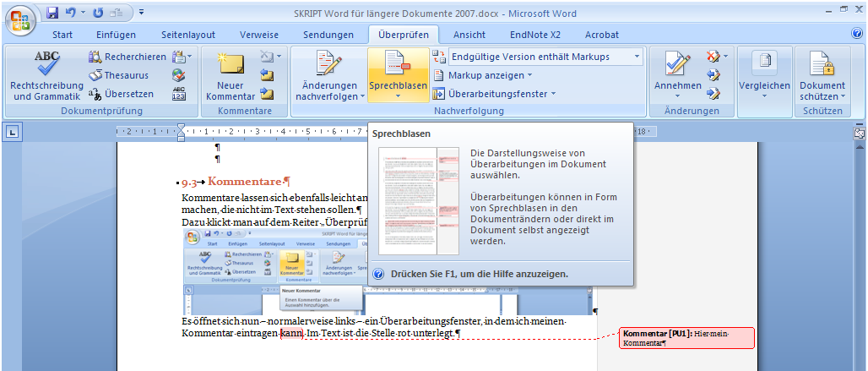Open the Markup anzeigen menu
The image size is (868, 371).
tap(484, 75)
